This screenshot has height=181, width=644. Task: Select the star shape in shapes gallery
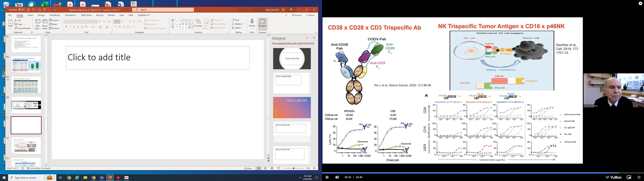190,27
